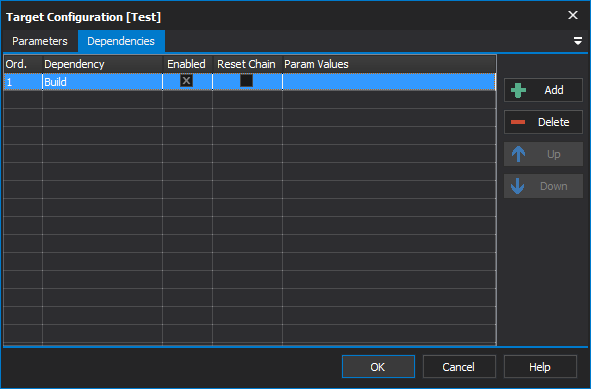This screenshot has width=591, height=389.
Task: Click the order cell containing 1
Action: coord(23,82)
